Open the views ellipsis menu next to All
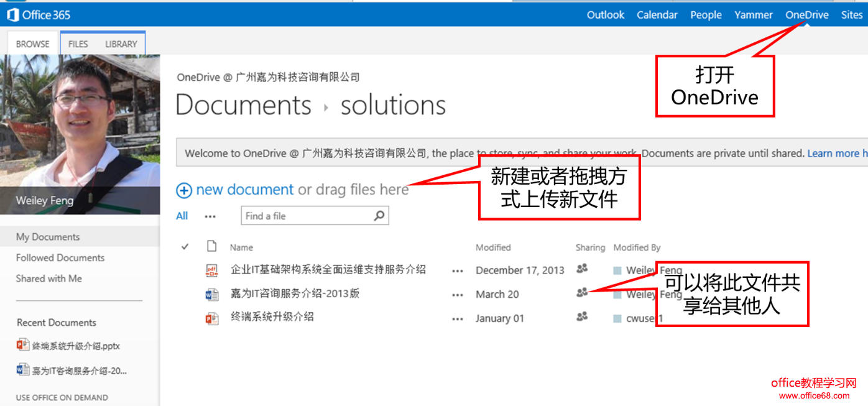Image resolution: width=868 pixels, height=406 pixels. click(x=210, y=216)
